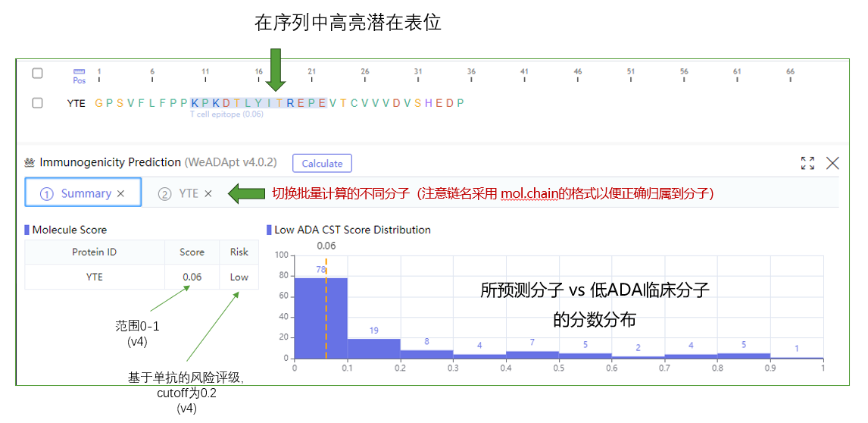Viewport: 868px width, 423px height.
Task: Click the Immunogenicity Prediction title icon
Action: (30, 162)
